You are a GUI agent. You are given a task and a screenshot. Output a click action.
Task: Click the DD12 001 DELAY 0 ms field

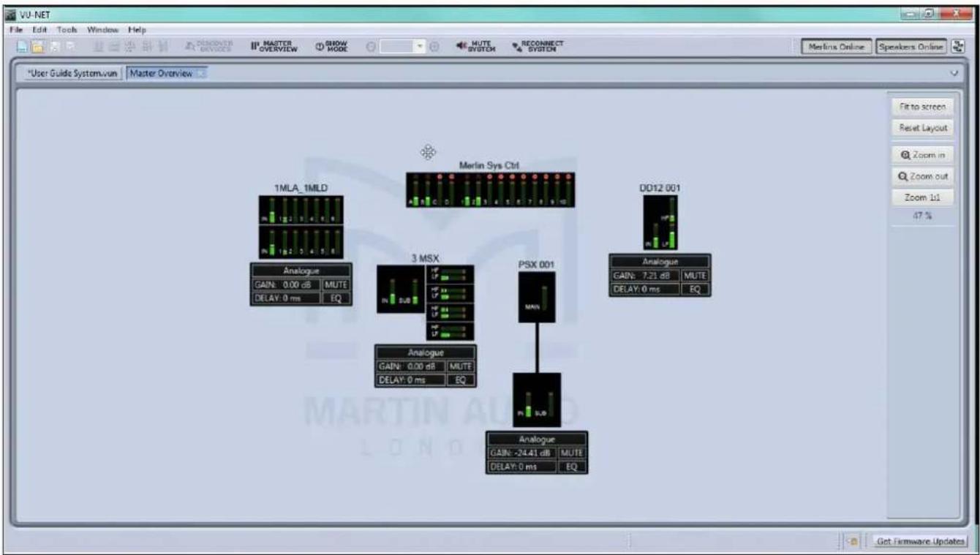(646, 289)
